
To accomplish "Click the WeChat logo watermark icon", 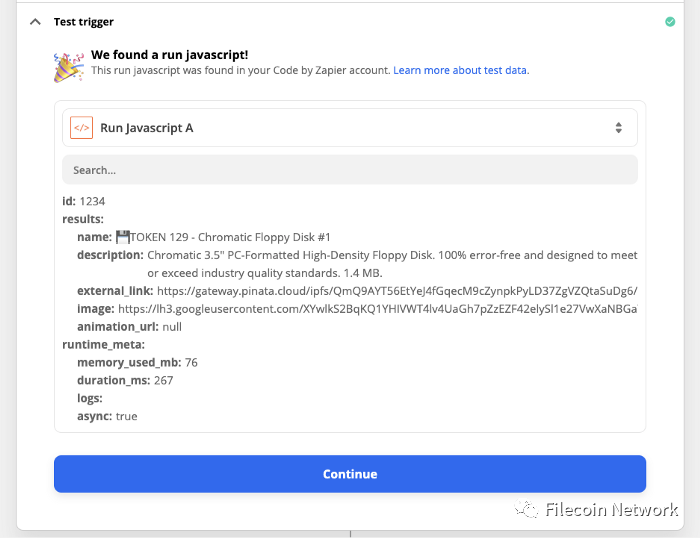I will click(x=526, y=509).
